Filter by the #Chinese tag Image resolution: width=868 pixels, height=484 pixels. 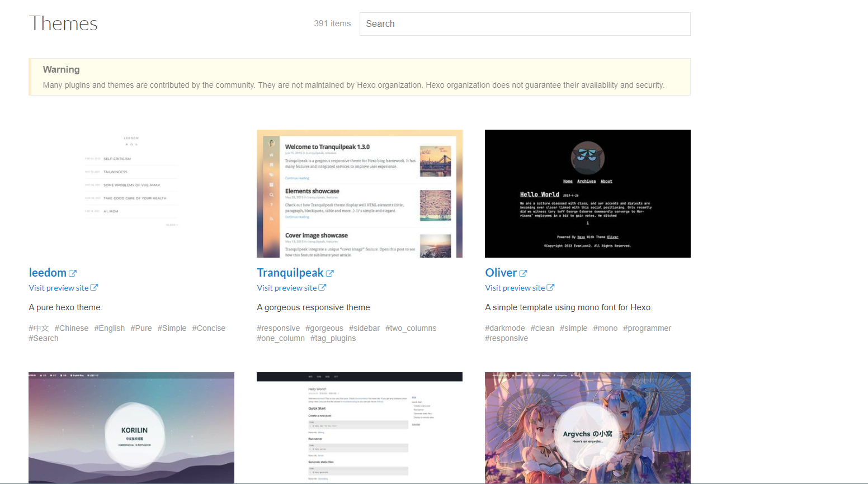click(x=72, y=328)
